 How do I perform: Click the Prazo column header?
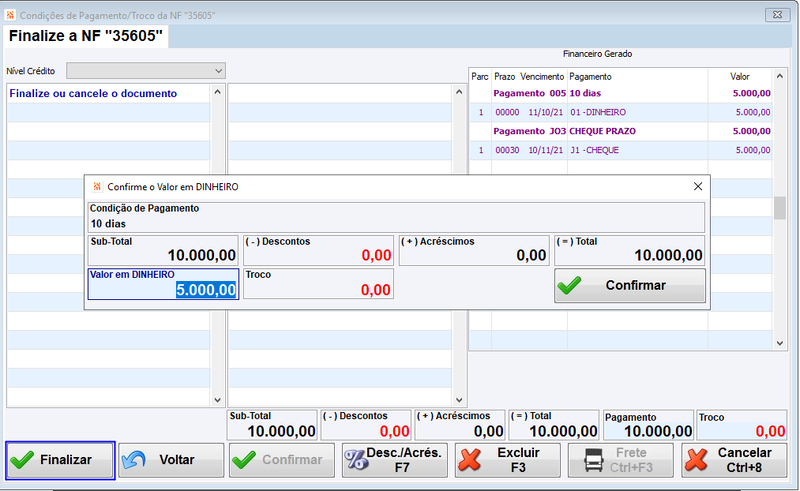tap(505, 77)
